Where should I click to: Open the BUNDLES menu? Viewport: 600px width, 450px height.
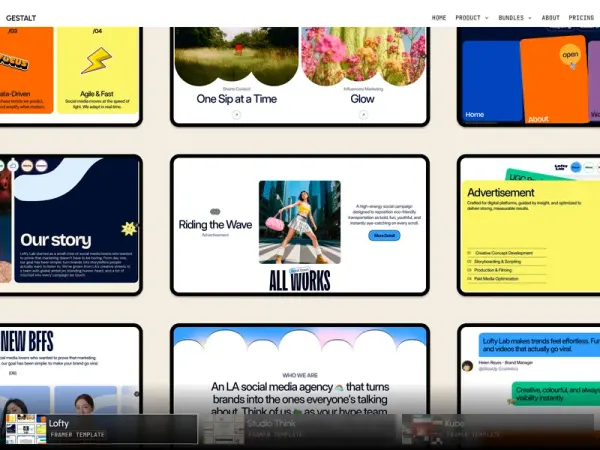click(511, 18)
